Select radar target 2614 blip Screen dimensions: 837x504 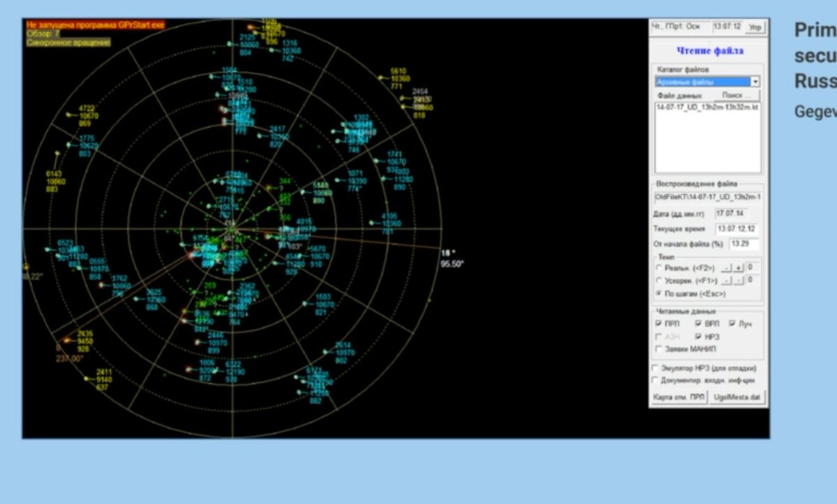coord(325,353)
